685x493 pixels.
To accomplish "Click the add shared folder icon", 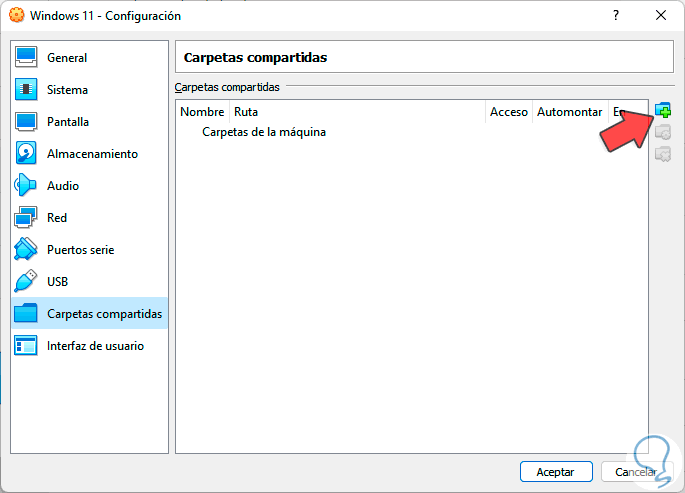I will pos(662,111).
